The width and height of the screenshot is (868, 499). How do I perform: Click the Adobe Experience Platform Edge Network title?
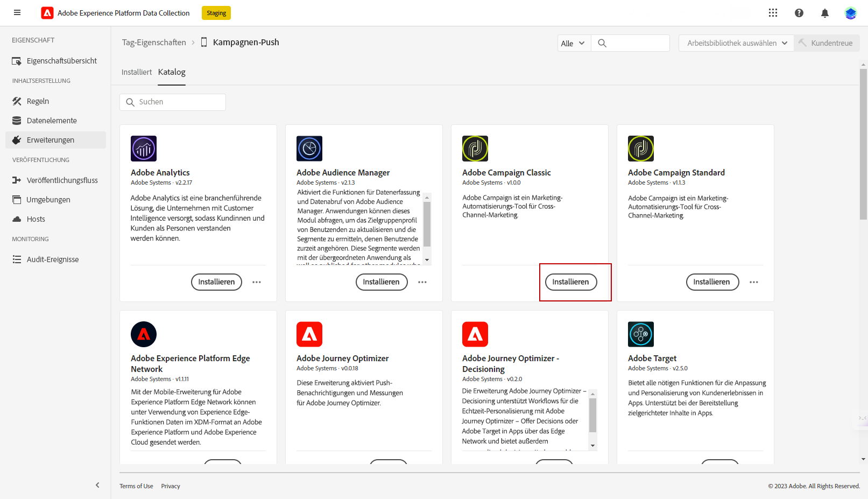pyautogui.click(x=190, y=364)
